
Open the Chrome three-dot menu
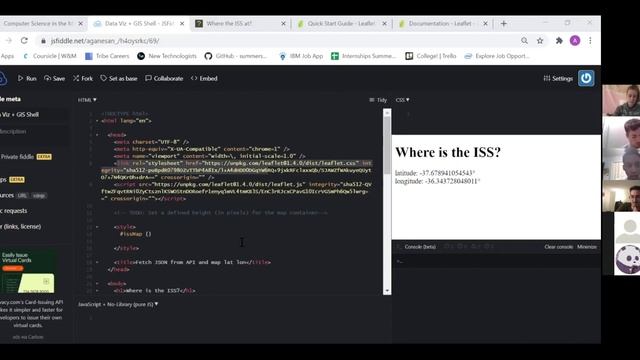coord(590,40)
